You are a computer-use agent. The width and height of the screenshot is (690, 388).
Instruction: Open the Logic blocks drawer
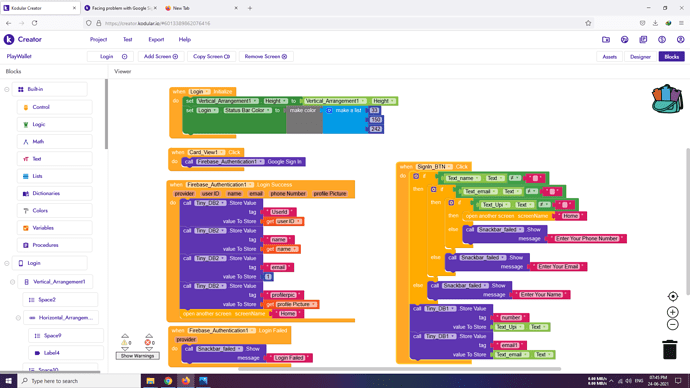[55, 124]
